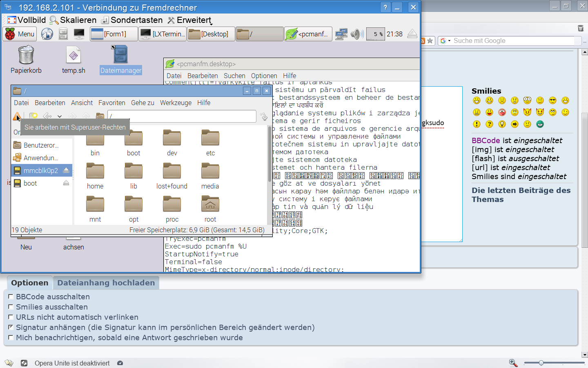Click the home folder toolbar icon
Screen dimensions: 588x368
point(100,117)
